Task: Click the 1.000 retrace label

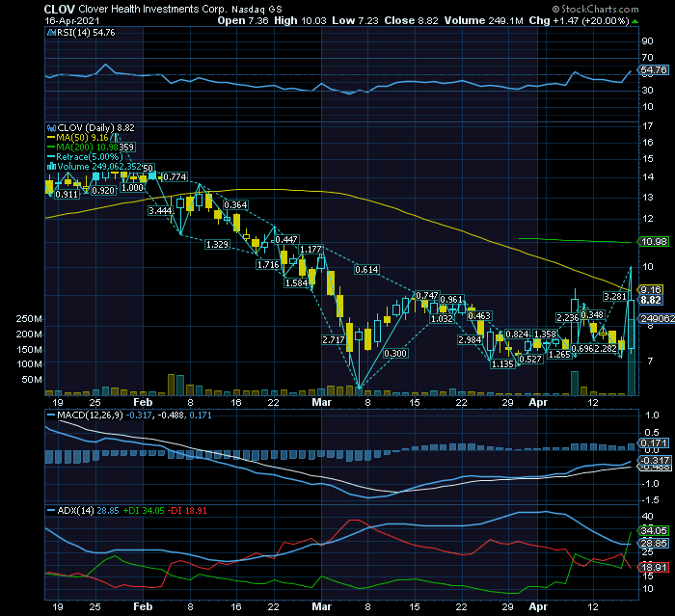Action: click(x=132, y=188)
